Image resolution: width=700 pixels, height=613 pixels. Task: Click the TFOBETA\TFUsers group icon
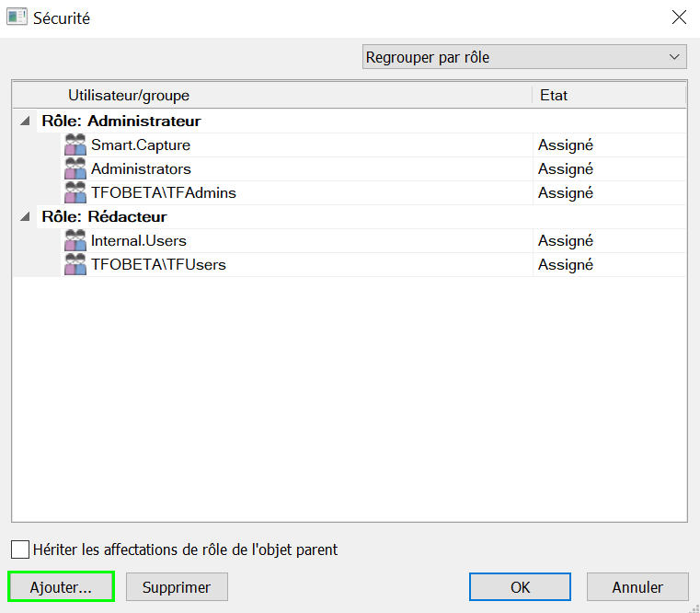coord(75,264)
